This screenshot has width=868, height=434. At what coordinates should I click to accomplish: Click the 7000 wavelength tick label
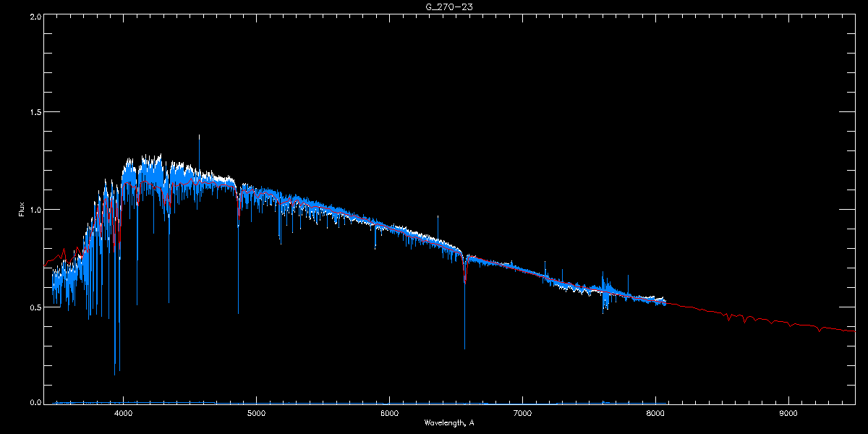click(x=522, y=414)
